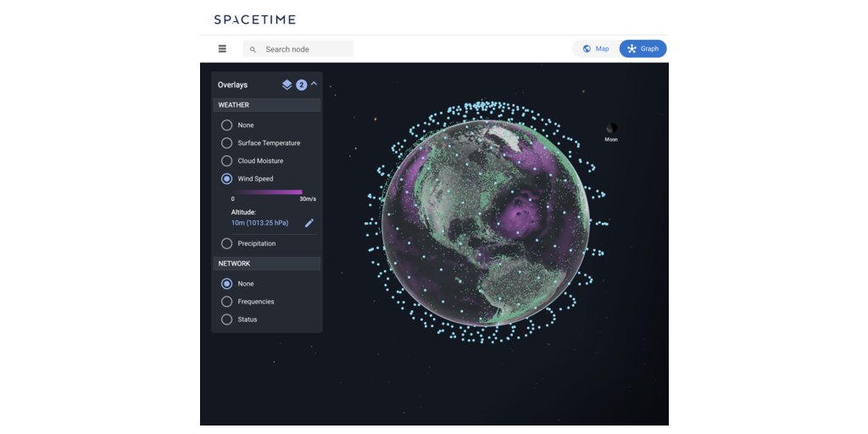The height and width of the screenshot is (434, 868).
Task: Switch to Map view
Action: coord(595,49)
